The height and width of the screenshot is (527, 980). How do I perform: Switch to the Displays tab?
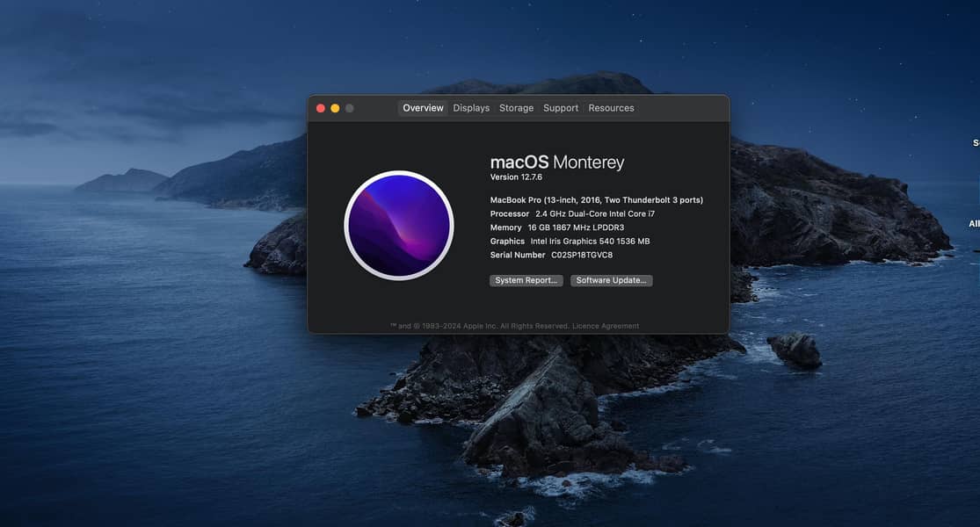[471, 108]
